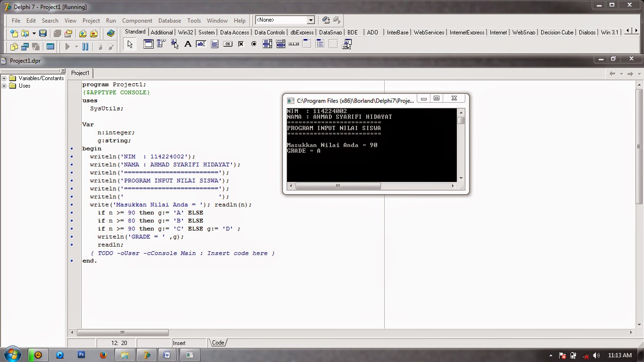Click the console window horizontal scrollbar thumb
The image size is (644, 362).
click(x=338, y=186)
